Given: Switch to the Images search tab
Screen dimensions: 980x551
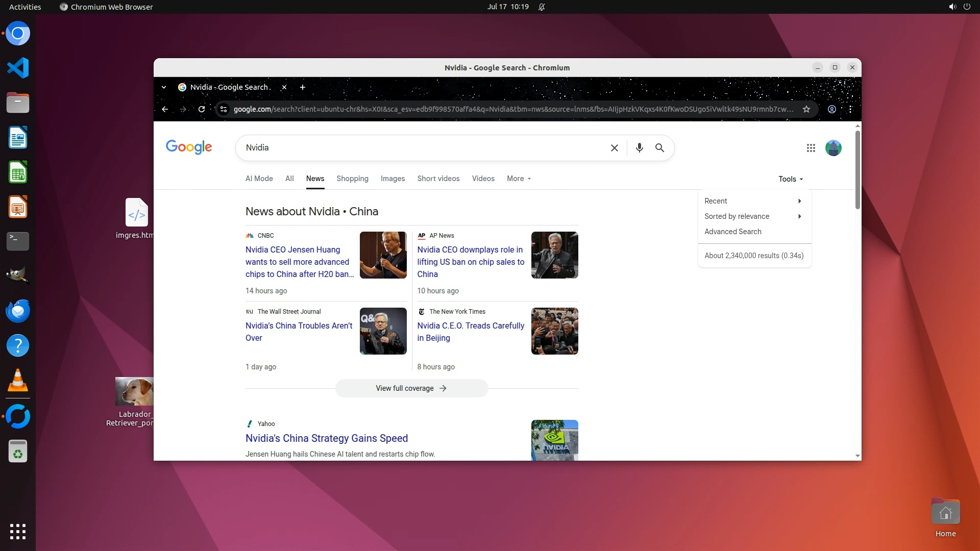Looking at the screenshot, I should (393, 179).
